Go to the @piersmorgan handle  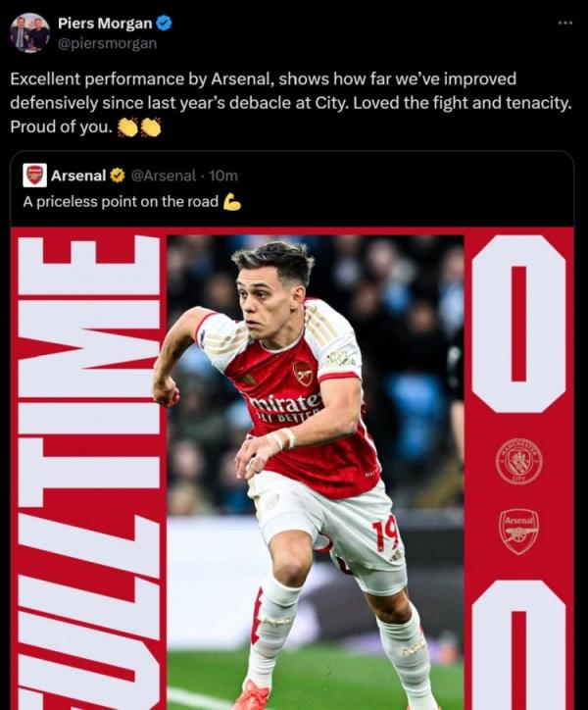point(107,43)
